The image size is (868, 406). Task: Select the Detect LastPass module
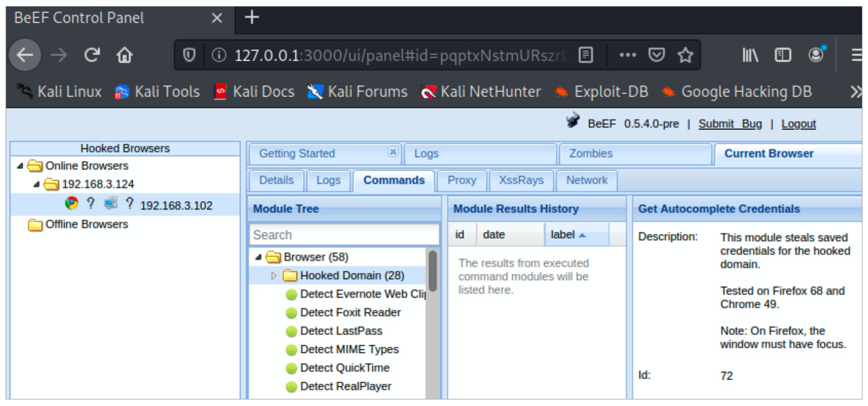[341, 331]
